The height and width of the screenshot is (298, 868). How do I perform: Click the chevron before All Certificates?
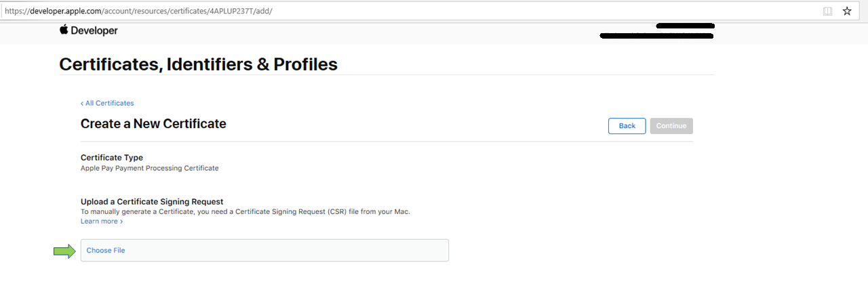click(82, 104)
